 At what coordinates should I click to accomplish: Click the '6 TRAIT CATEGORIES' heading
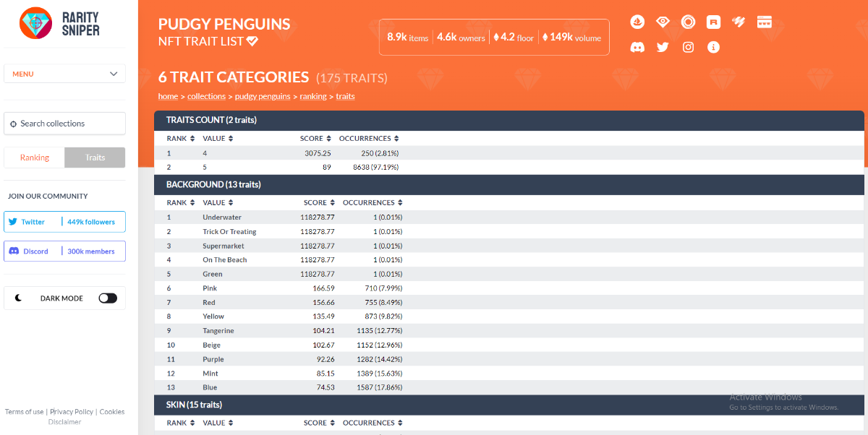(x=234, y=77)
